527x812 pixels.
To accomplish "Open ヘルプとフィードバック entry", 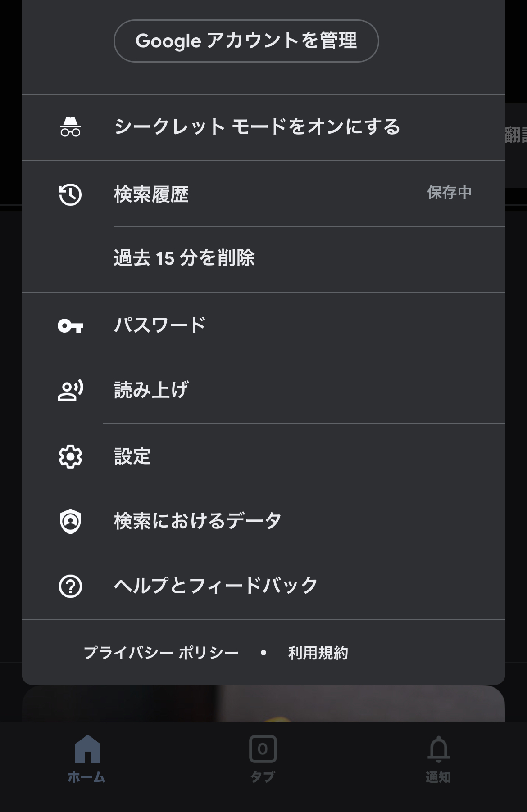I will pyautogui.click(x=216, y=586).
